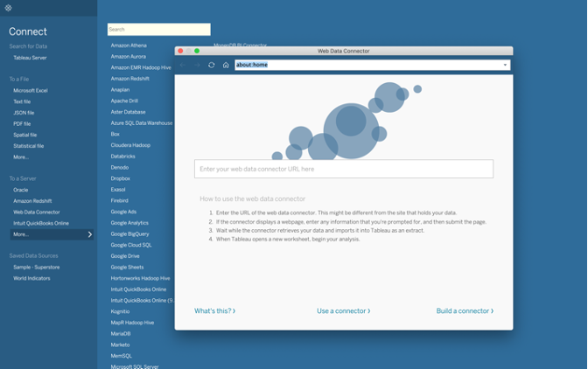Select PDF file connection
This screenshot has width=588, height=369.
tap(22, 123)
